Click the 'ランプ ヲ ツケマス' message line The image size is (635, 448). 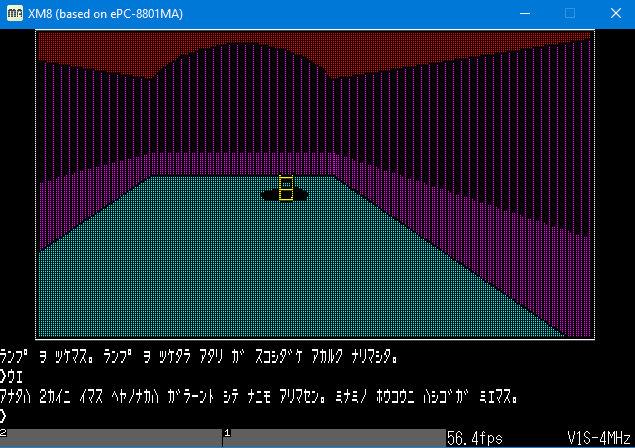coord(198,357)
